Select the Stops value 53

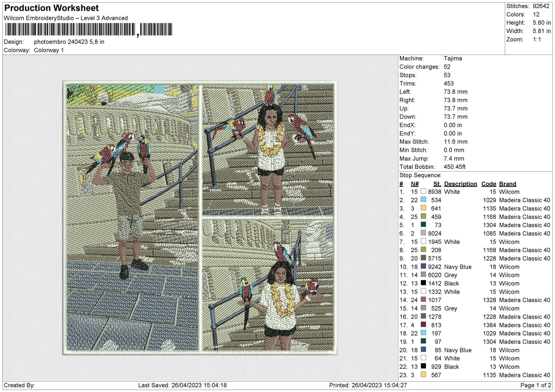447,75
